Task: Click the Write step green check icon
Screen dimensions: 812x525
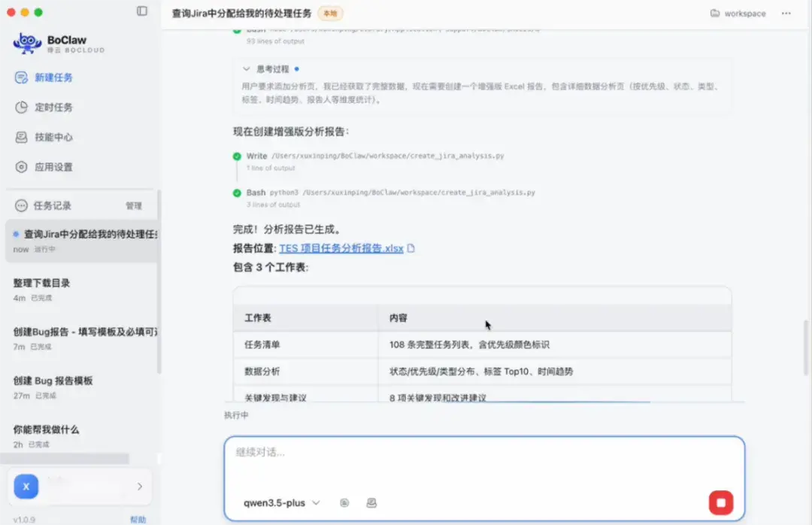Action: [237, 156]
